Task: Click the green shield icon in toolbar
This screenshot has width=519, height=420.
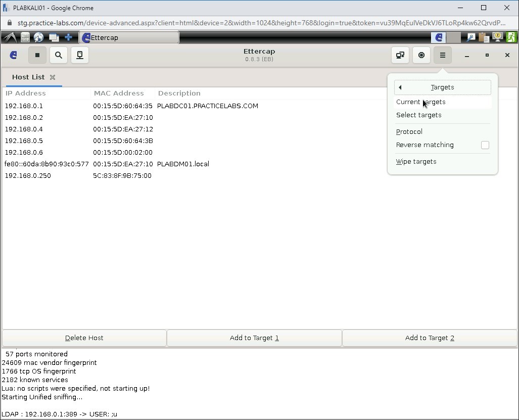Action: point(511,37)
